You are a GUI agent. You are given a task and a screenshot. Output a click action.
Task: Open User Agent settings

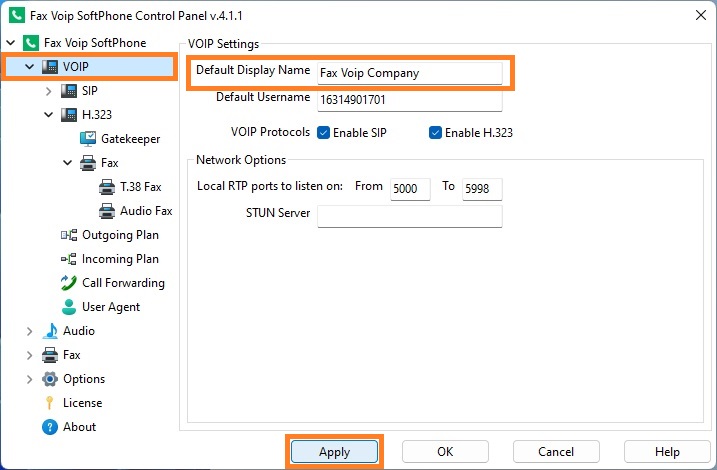pyautogui.click(x=111, y=307)
